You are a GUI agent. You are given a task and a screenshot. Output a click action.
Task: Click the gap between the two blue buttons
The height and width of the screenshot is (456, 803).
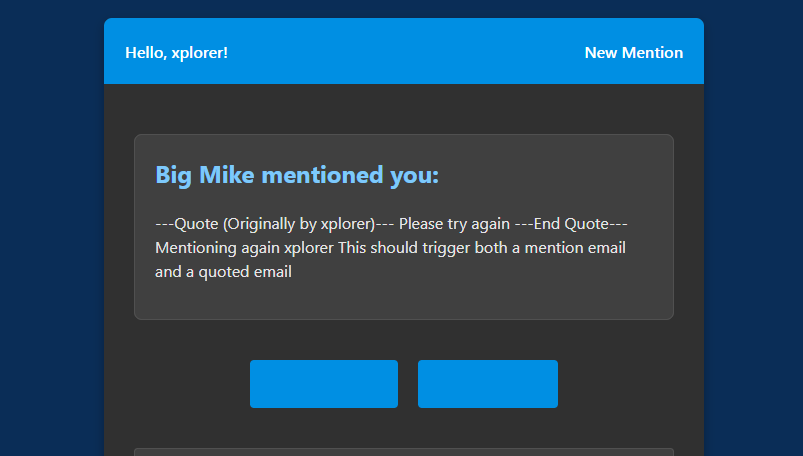(408, 384)
